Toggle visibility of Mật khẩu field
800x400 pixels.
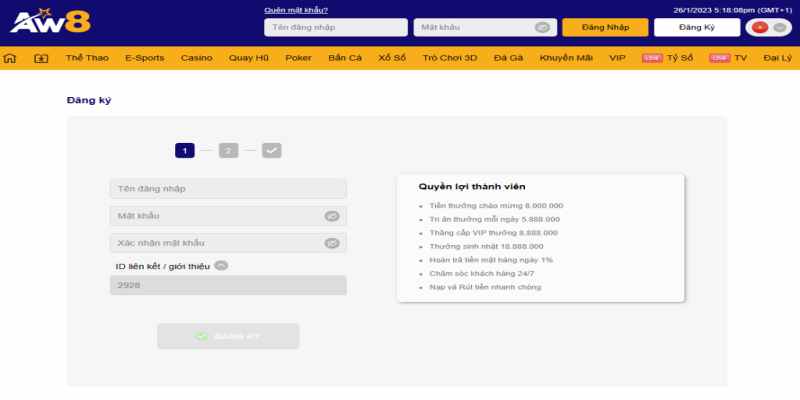click(332, 216)
